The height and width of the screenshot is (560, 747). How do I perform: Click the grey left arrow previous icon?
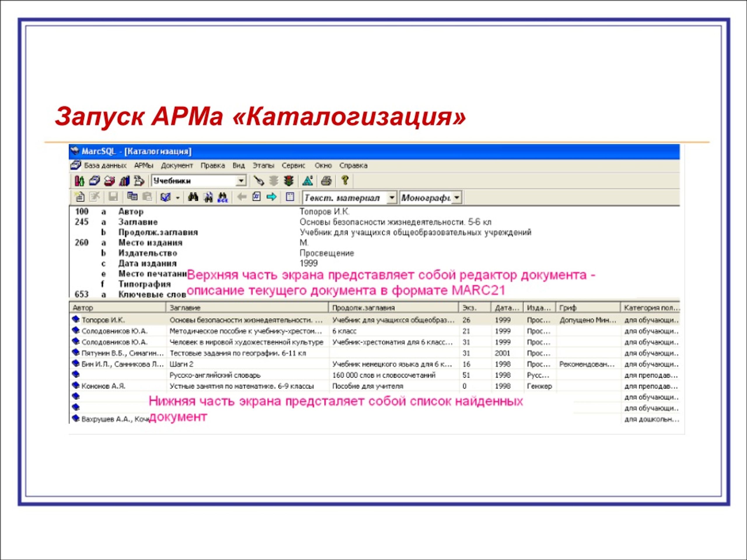241,197
